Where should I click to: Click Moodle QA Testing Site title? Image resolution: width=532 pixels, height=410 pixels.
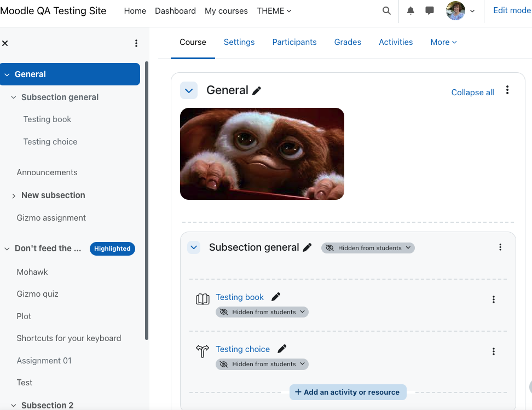point(53,11)
